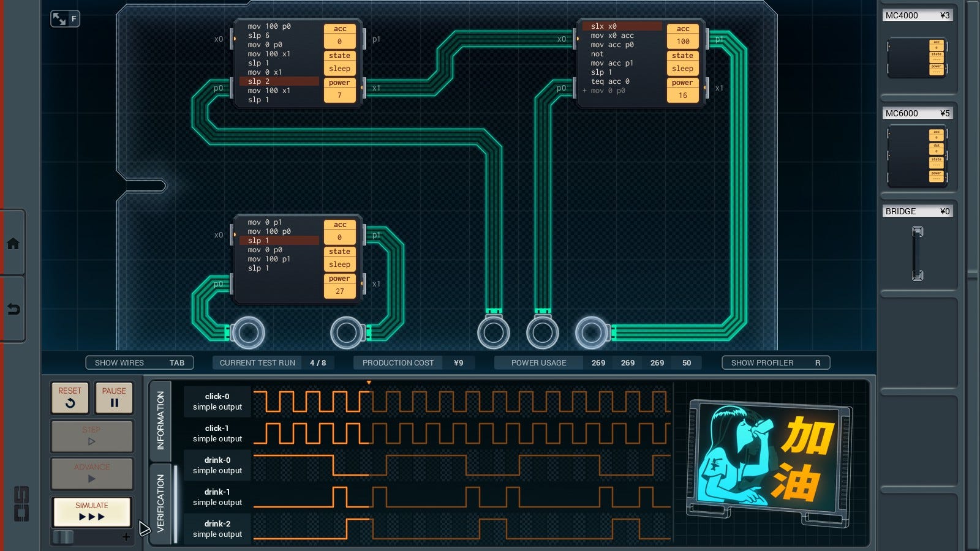Screen dimensions: 980x551
Task: Click the drink-2 output pin connector
Action: click(592, 332)
